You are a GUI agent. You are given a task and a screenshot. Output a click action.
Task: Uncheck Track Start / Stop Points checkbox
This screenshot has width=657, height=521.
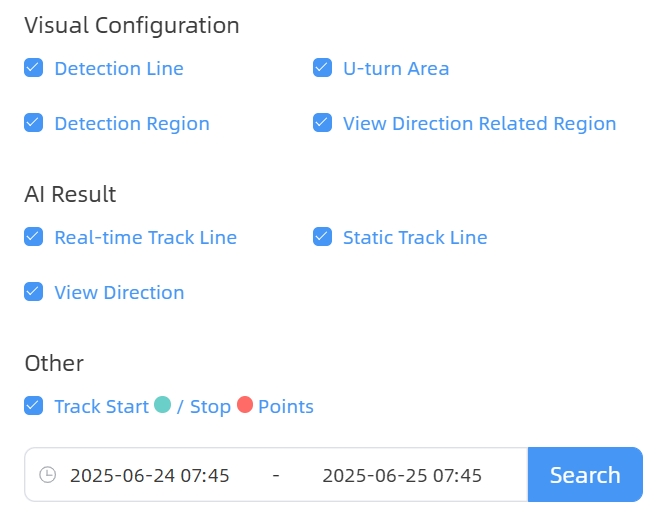pyautogui.click(x=33, y=406)
